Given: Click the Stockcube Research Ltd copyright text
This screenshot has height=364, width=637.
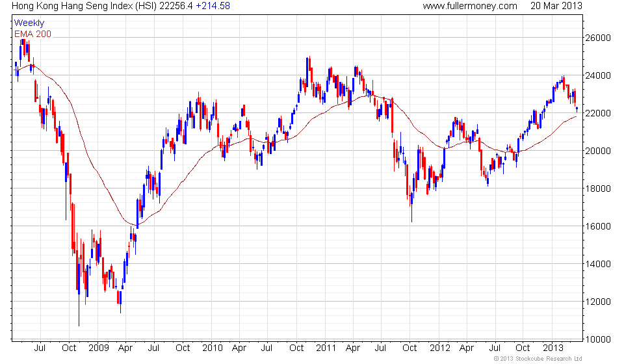Looking at the screenshot, I should [x=538, y=358].
